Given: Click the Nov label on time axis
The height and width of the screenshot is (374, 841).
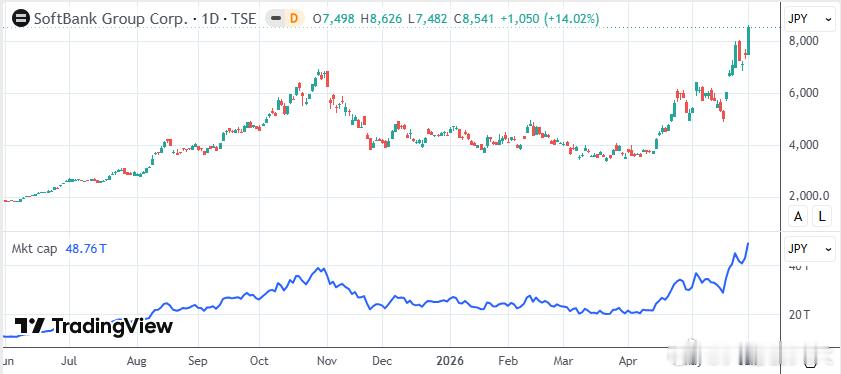Looking at the screenshot, I should click(x=326, y=360).
